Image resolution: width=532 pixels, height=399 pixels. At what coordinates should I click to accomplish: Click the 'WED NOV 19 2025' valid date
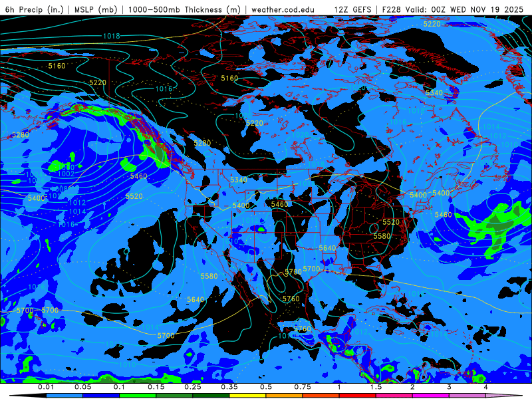point(487,9)
